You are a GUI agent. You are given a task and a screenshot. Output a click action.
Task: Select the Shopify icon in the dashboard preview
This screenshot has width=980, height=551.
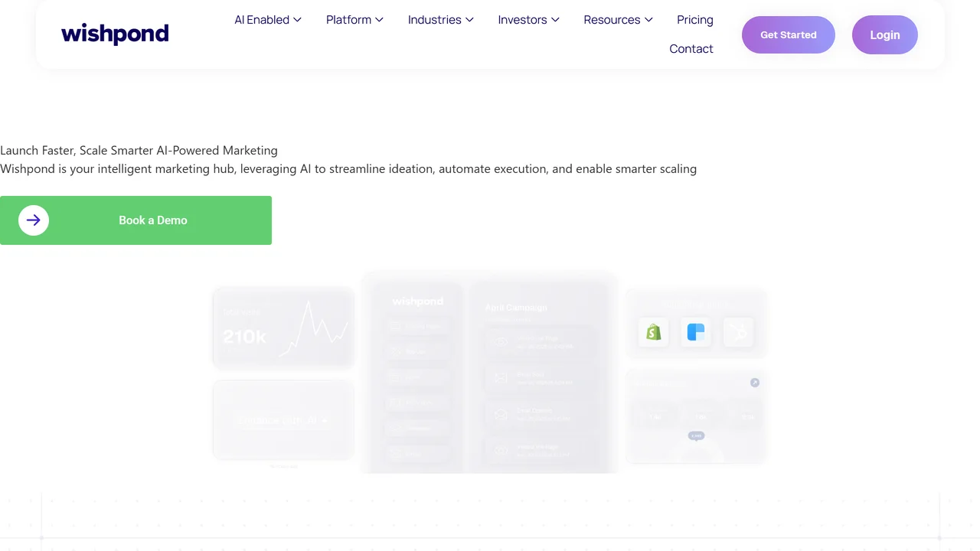[x=653, y=332]
